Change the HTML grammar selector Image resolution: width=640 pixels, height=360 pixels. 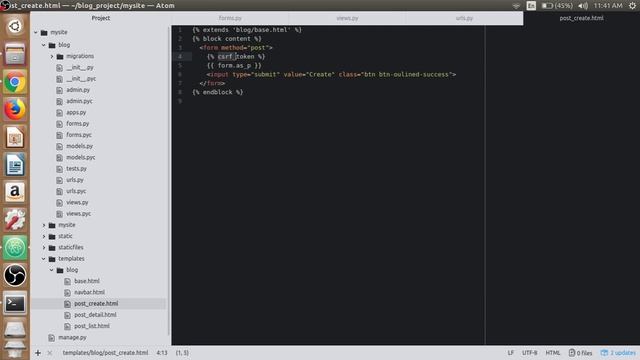click(x=553, y=353)
